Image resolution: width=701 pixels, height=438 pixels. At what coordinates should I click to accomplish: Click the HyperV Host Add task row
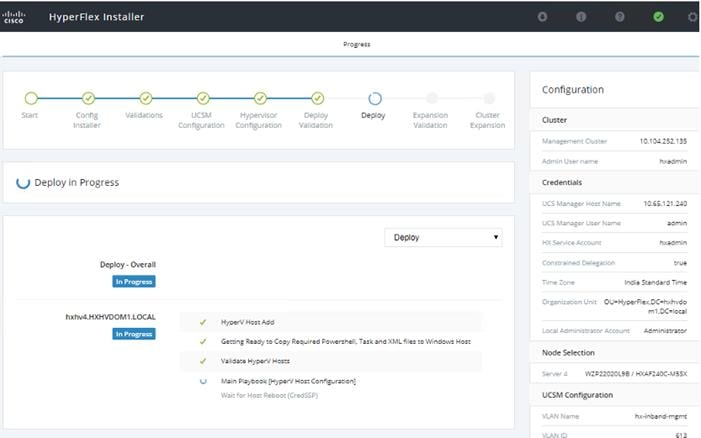click(x=331, y=322)
